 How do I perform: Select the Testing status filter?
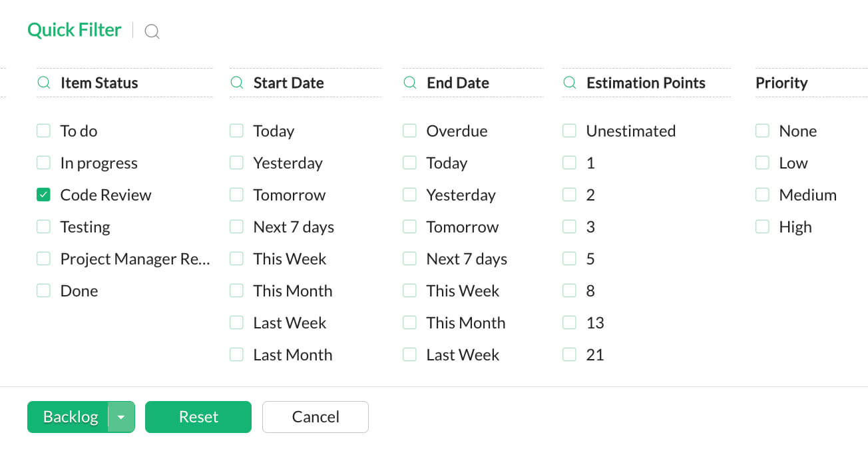point(43,226)
